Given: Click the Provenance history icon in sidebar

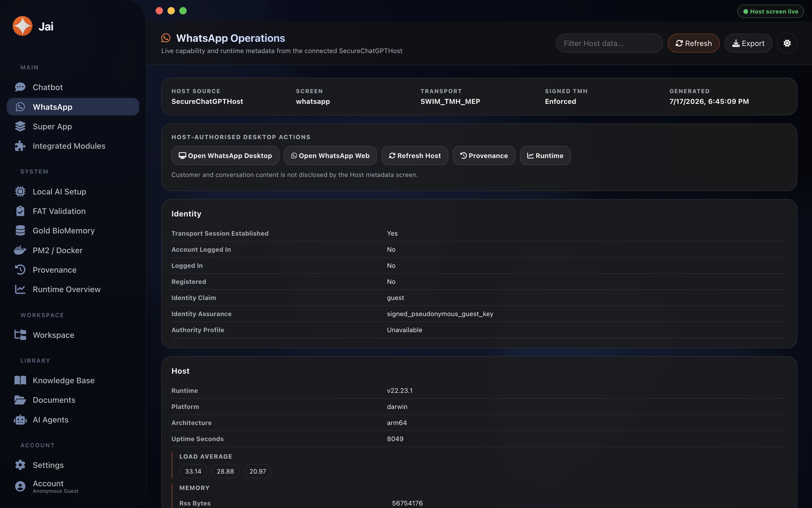Looking at the screenshot, I should tap(20, 270).
